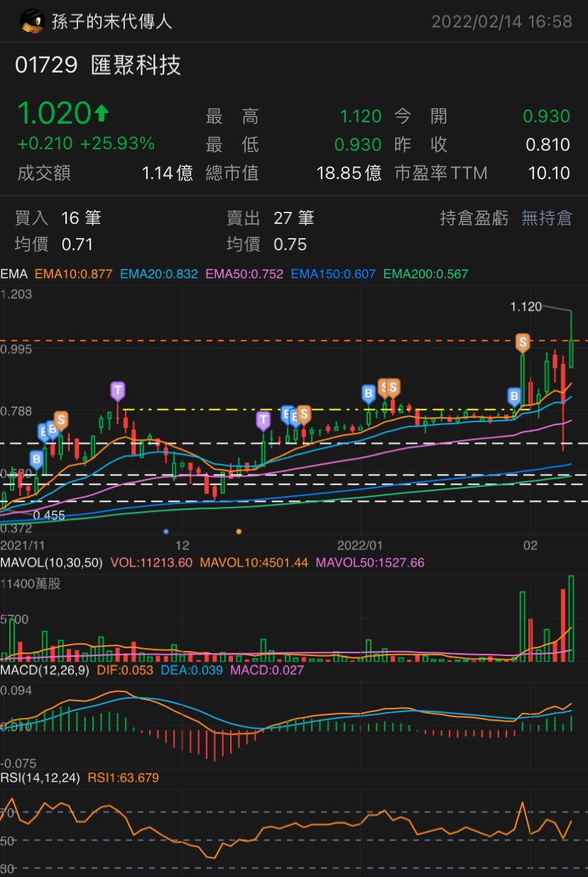Image resolution: width=588 pixels, height=877 pixels.
Task: Tap VOL:11213.60 volume value
Action: (x=151, y=562)
